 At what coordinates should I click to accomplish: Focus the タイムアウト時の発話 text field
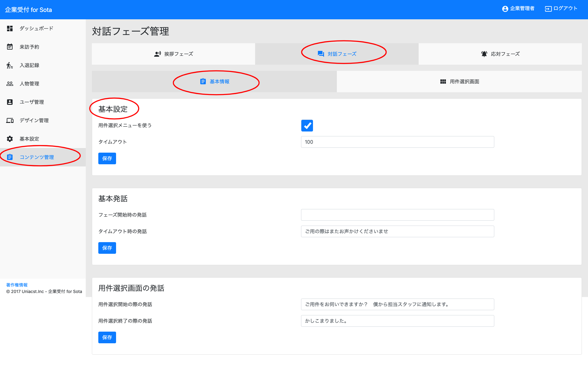tap(398, 231)
